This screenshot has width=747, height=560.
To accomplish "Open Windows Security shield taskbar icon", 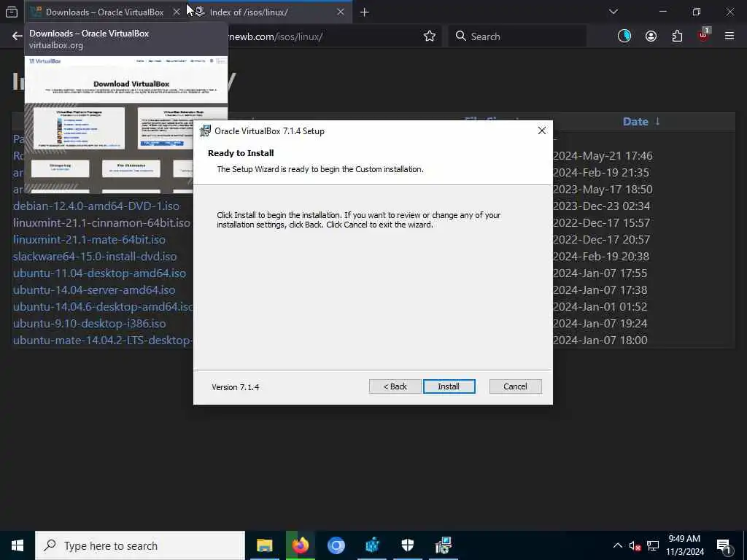I will (x=407, y=545).
